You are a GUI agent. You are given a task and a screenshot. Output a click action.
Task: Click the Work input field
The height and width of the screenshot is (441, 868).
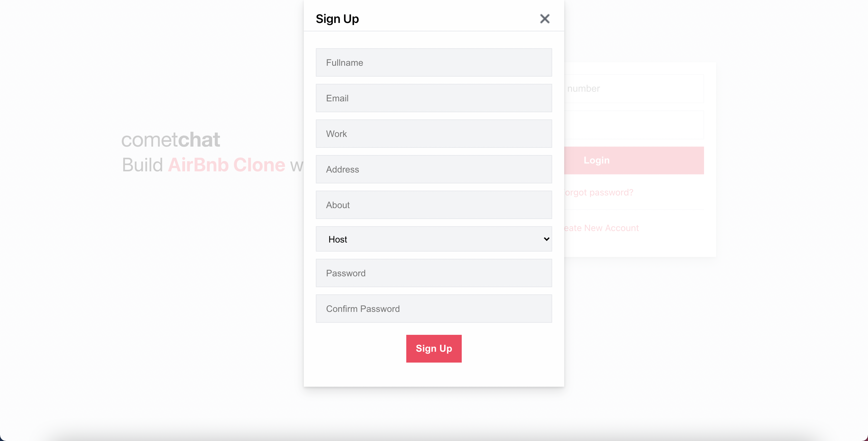[x=434, y=133]
